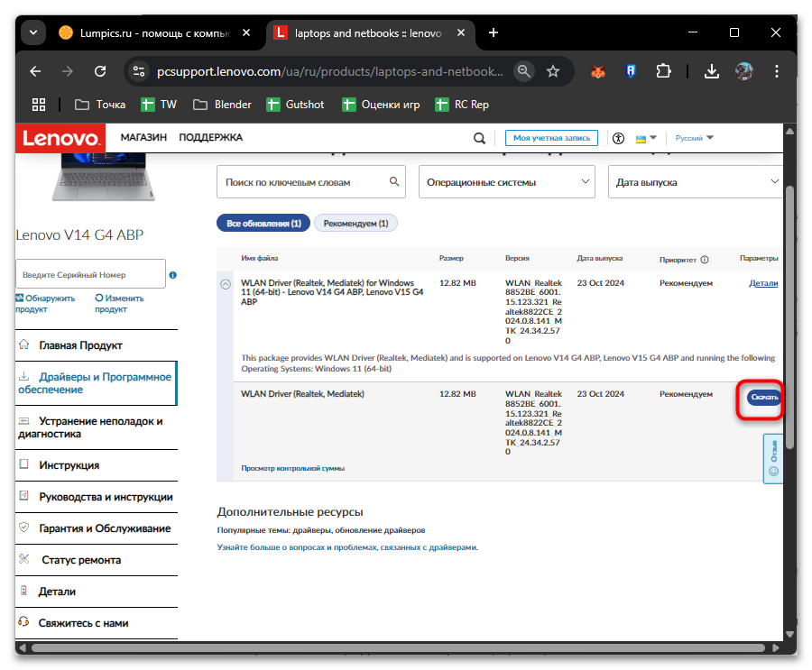The height and width of the screenshot is (670, 812).
Task: Open the Точка bookmark folder
Action: coord(100,105)
